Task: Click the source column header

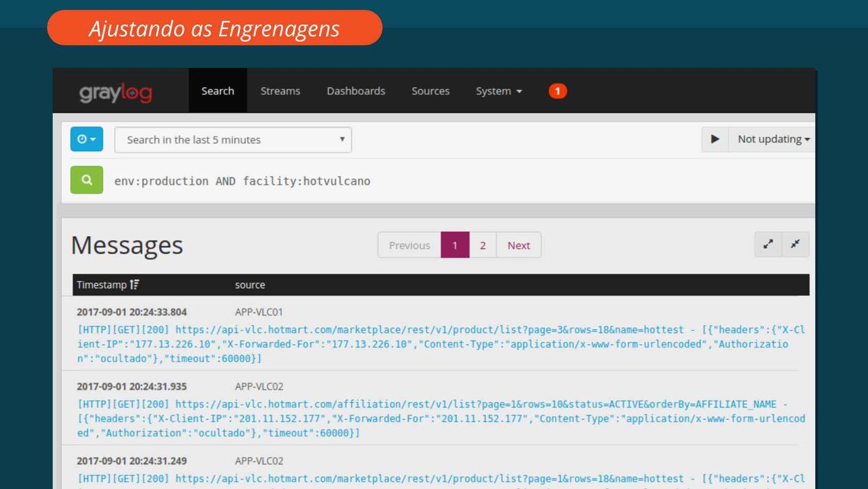Action: (250, 285)
